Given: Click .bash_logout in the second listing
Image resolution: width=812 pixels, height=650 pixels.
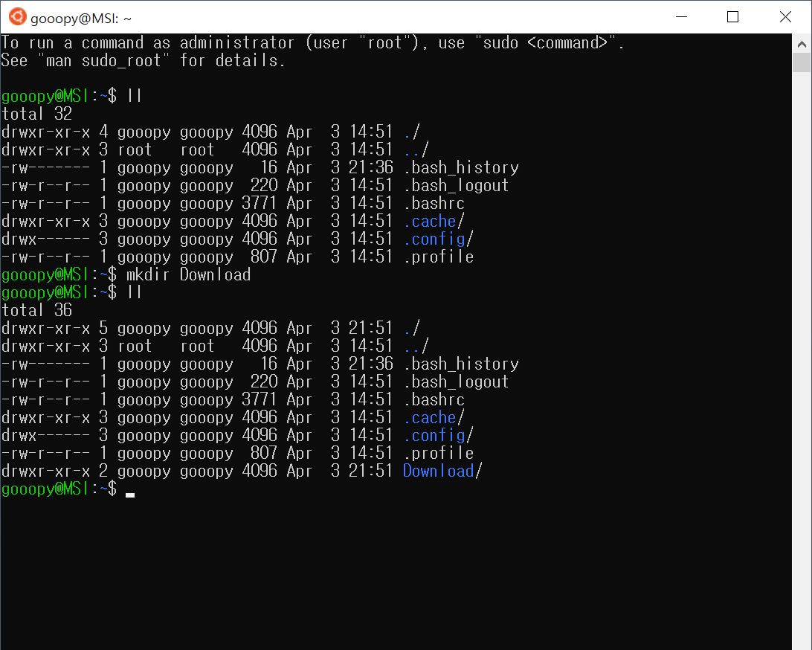Looking at the screenshot, I should (x=457, y=382).
